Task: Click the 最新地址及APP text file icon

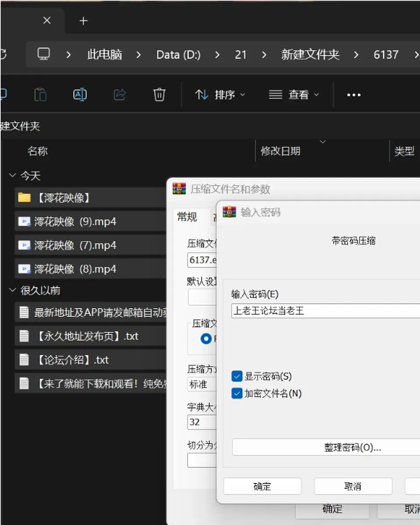Action: tap(24, 312)
